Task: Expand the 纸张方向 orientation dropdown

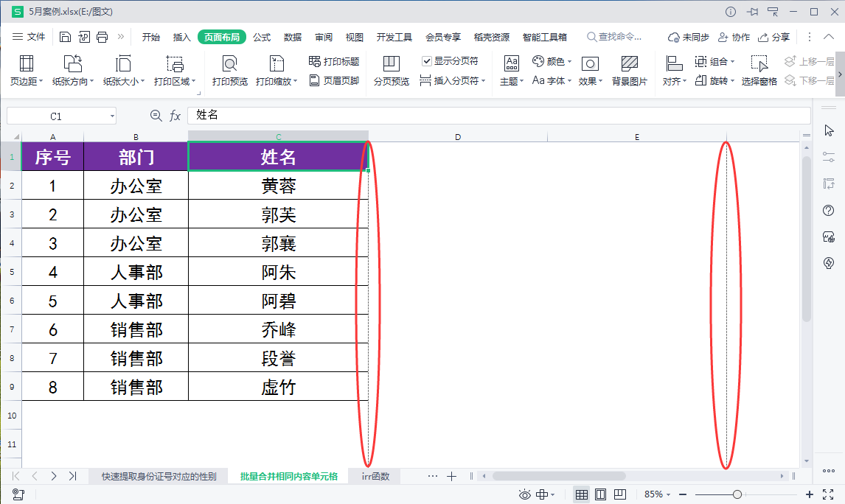Action: tap(72, 81)
